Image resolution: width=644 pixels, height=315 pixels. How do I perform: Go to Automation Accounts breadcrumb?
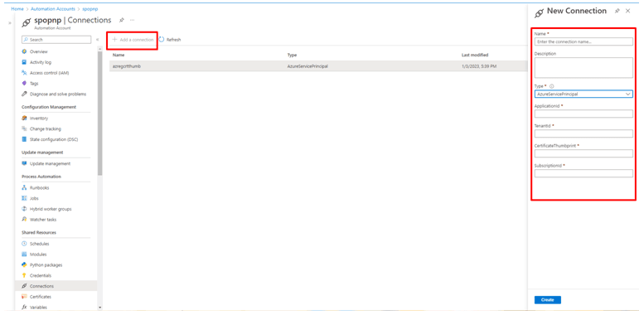coord(53,8)
